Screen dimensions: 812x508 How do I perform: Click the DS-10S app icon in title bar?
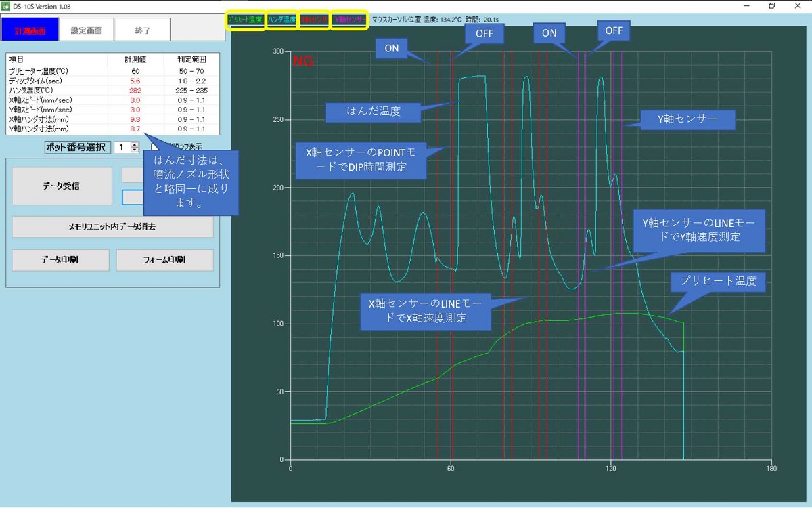click(x=6, y=6)
